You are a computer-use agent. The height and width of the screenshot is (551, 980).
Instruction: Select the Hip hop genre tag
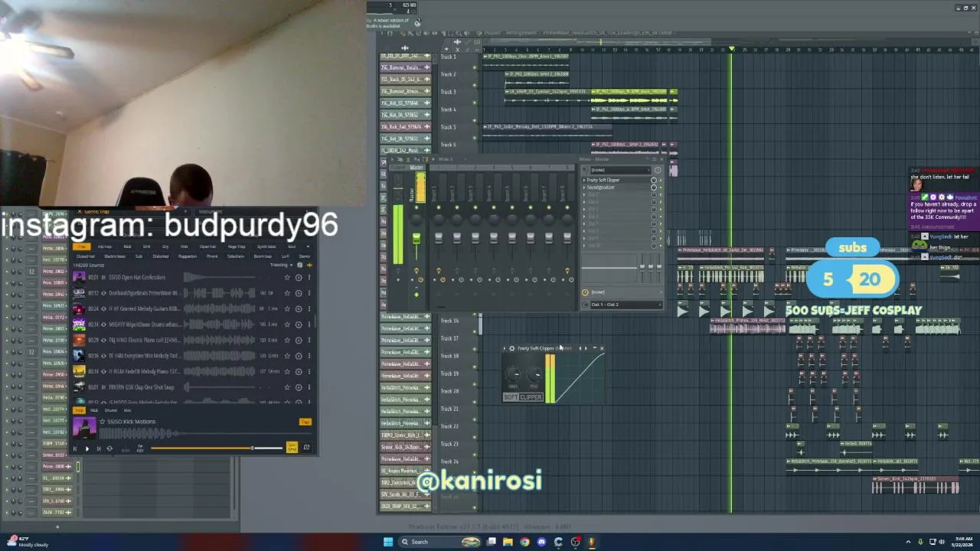pyautogui.click(x=105, y=246)
